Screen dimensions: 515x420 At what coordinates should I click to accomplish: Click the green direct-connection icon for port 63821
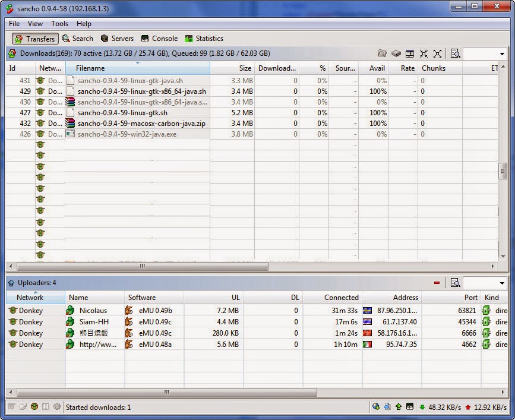[x=486, y=310]
